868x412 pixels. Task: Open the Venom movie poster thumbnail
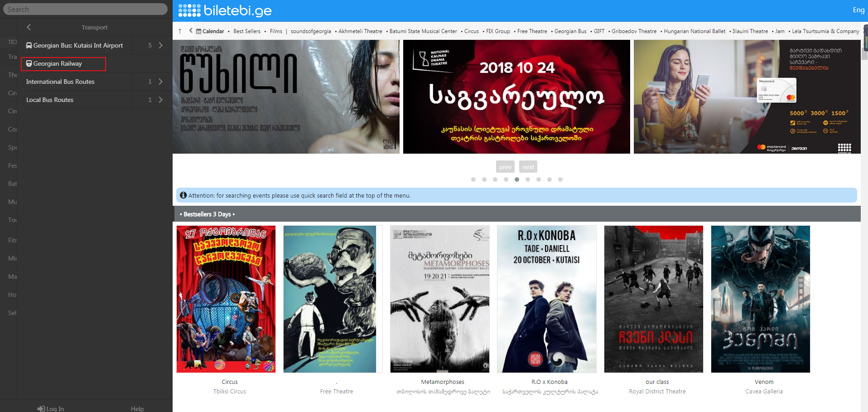pos(760,299)
